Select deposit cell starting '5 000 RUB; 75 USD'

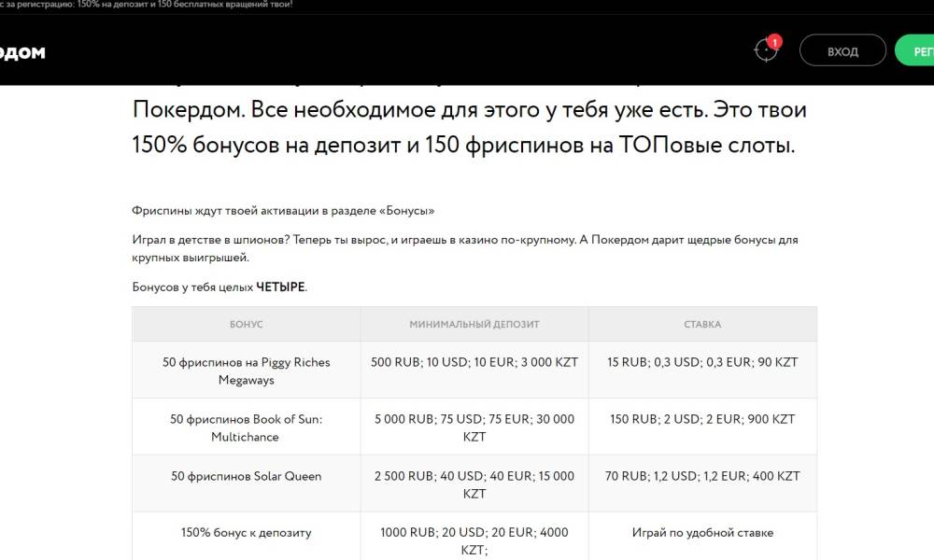click(474, 427)
